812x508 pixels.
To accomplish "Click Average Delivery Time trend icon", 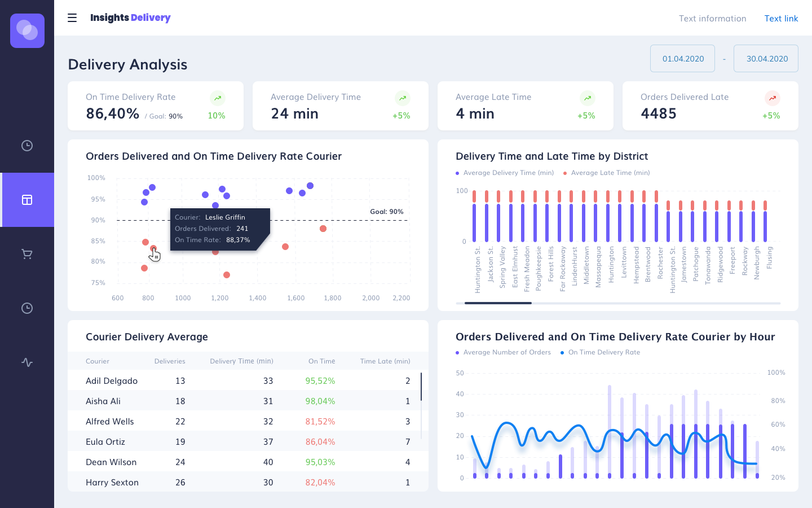I will point(402,98).
